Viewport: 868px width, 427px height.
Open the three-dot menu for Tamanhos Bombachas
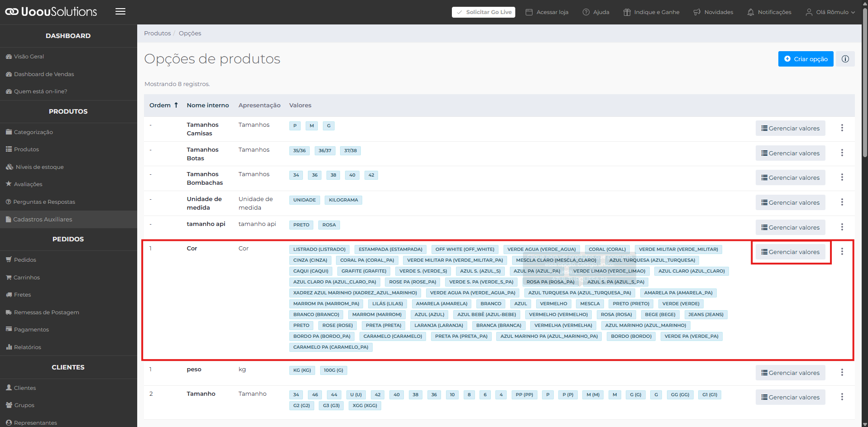[x=842, y=177]
